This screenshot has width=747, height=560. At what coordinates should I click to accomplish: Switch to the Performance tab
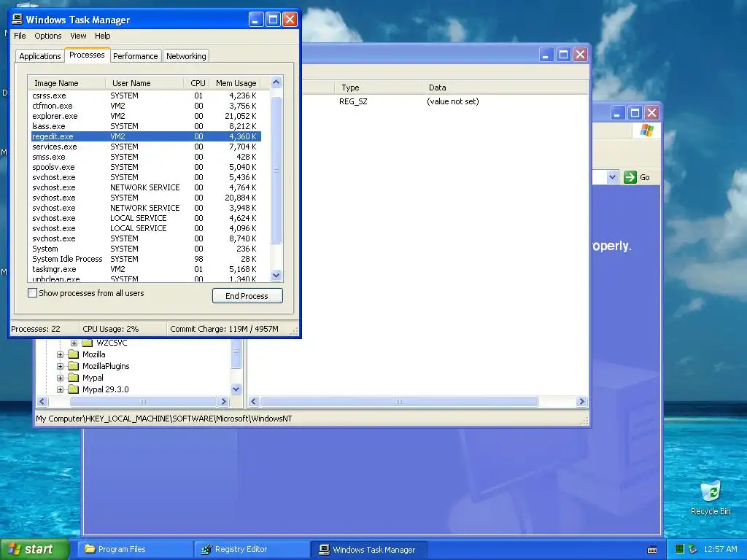135,56
